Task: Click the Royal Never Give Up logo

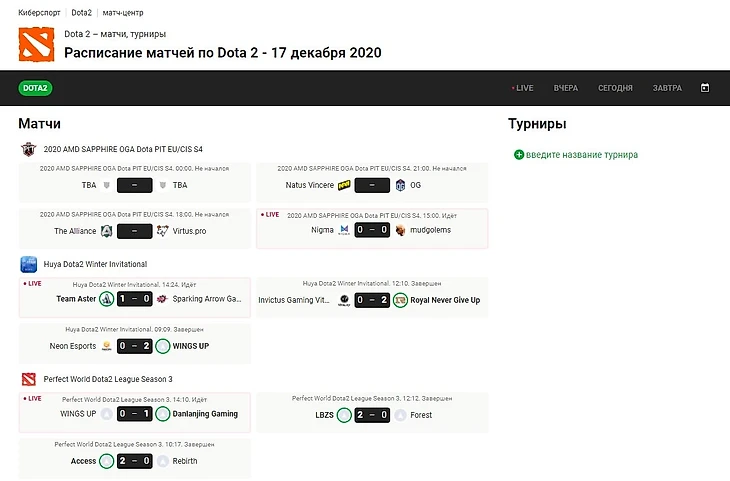Action: (x=400, y=300)
